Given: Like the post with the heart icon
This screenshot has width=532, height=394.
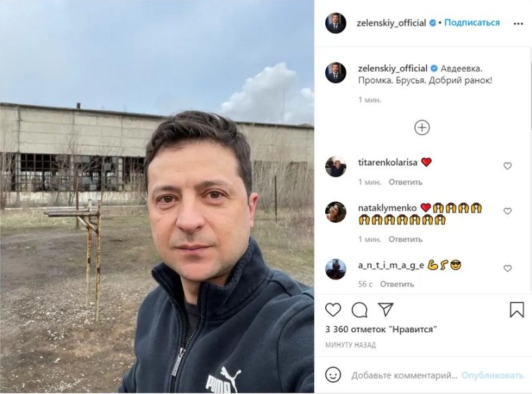Looking at the screenshot, I should pyautogui.click(x=333, y=309).
